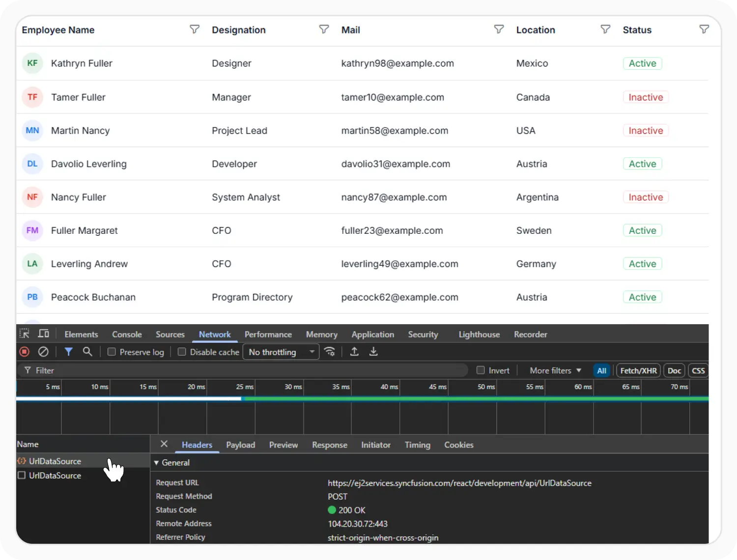
Task: Open filter for Employee Name column
Action: coord(195,29)
